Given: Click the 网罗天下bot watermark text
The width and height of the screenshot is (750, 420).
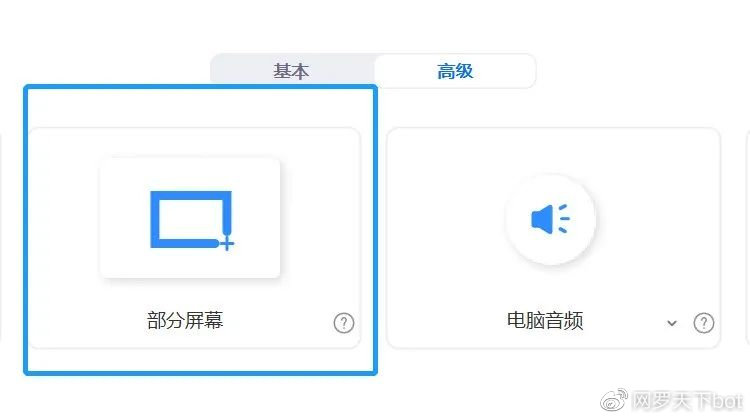Looking at the screenshot, I should tap(687, 401).
